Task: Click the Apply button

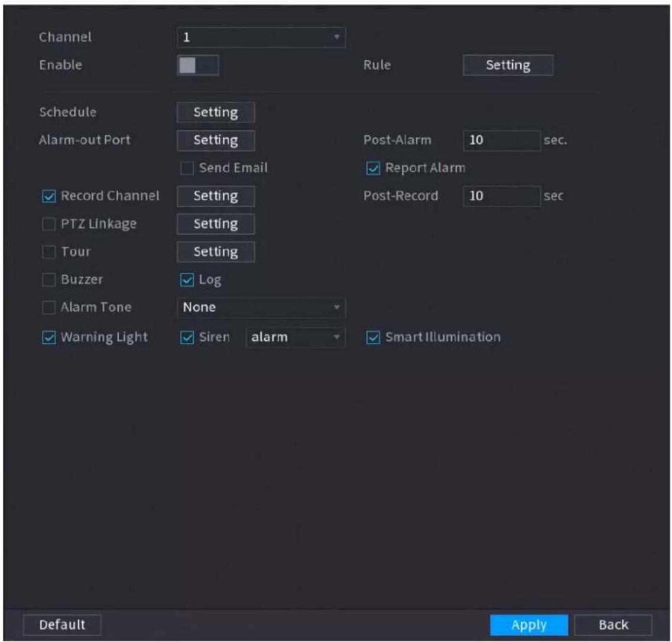Action: tap(529, 625)
